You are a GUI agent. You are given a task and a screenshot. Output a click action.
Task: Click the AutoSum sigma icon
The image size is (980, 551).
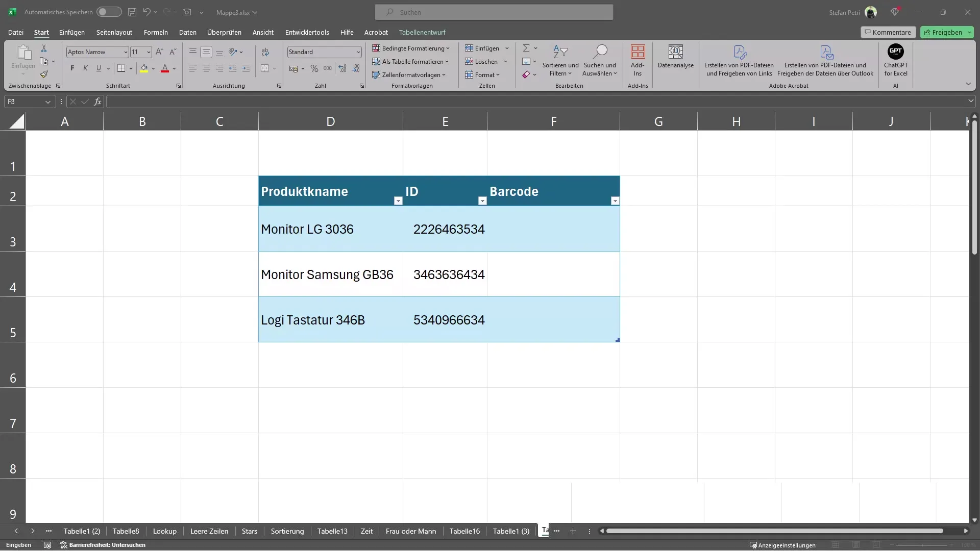526,48
